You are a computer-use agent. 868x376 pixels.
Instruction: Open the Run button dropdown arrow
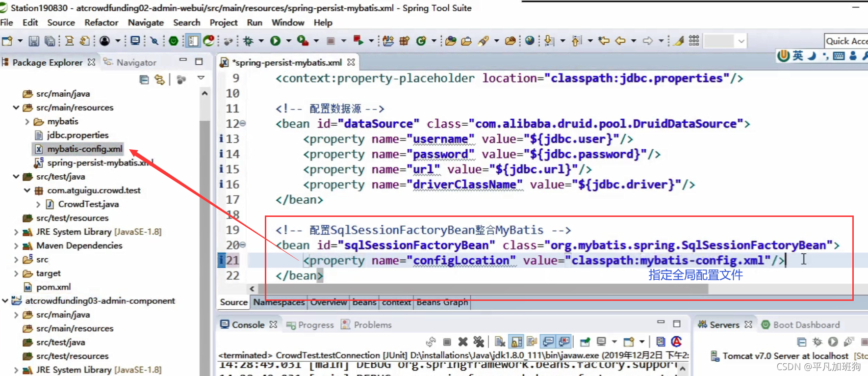pos(288,41)
